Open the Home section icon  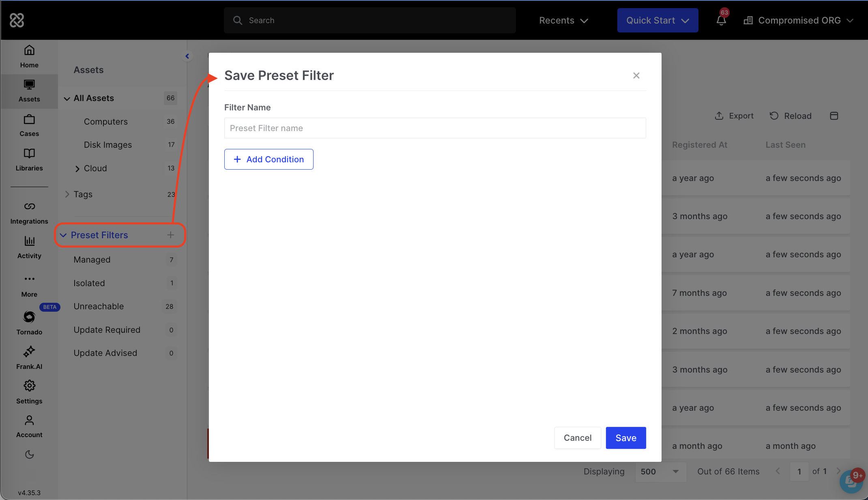click(x=29, y=51)
